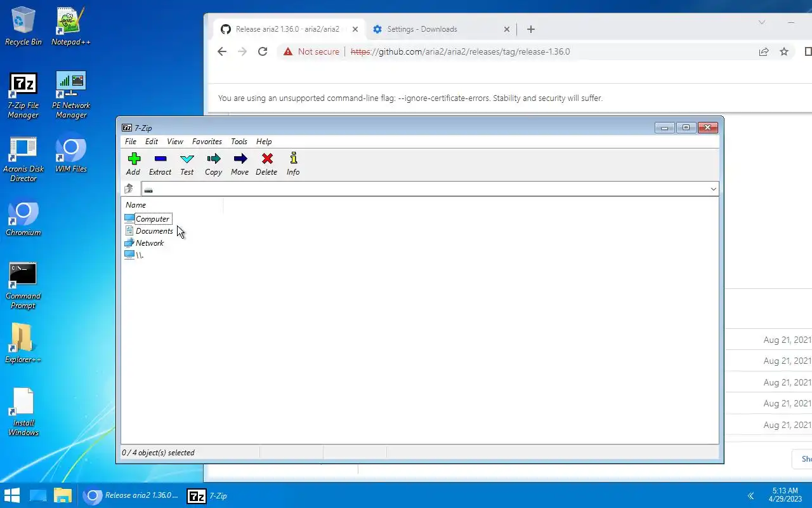812x508 pixels.
Task: Click the Up one level folder icon
Action: (129, 189)
